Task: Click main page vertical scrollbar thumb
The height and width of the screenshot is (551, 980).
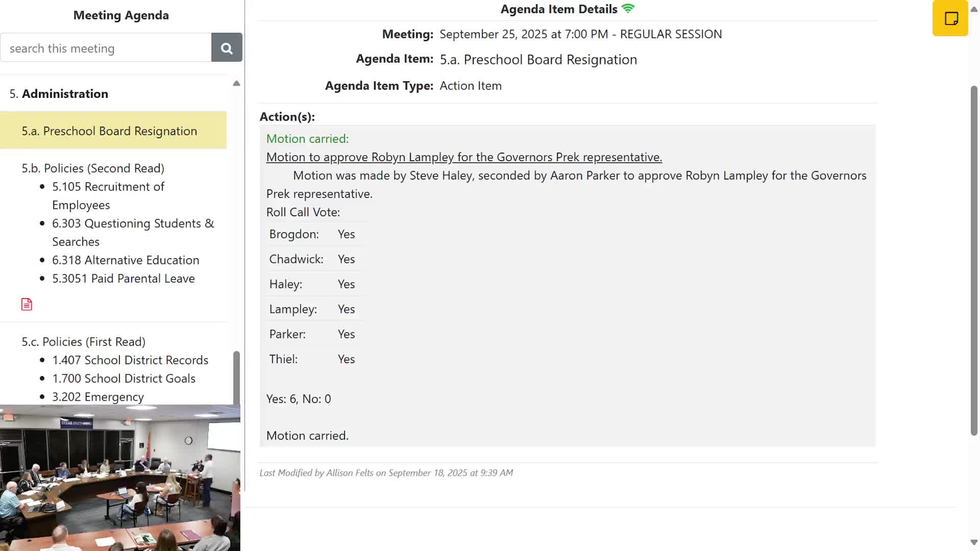Action: pos(974,260)
